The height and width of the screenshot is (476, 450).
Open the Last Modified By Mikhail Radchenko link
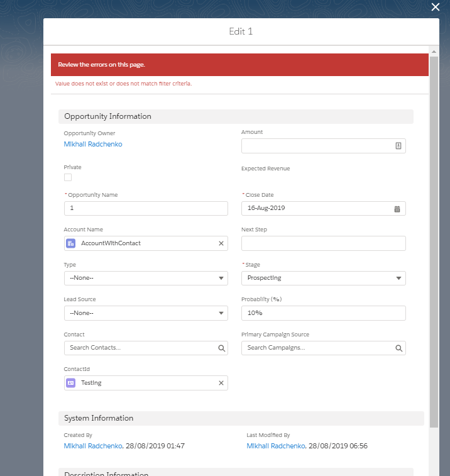pos(276,446)
